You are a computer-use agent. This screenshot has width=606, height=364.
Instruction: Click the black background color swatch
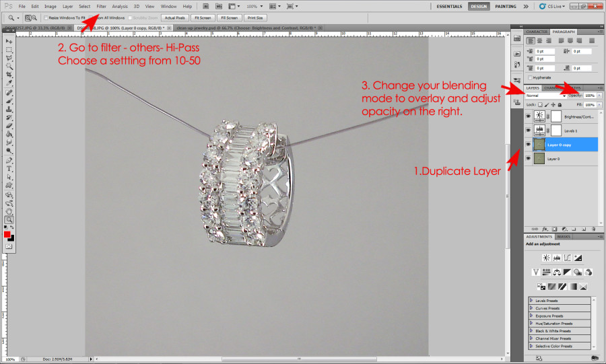coord(12,239)
